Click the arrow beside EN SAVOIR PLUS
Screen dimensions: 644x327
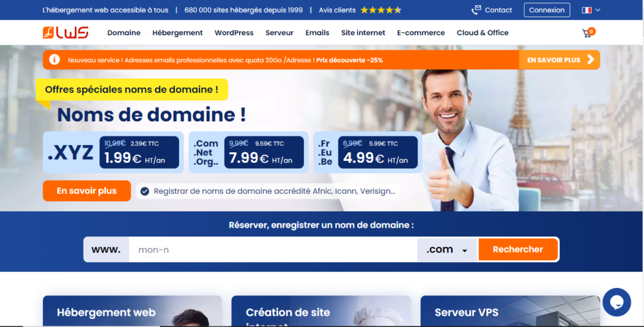(x=591, y=60)
